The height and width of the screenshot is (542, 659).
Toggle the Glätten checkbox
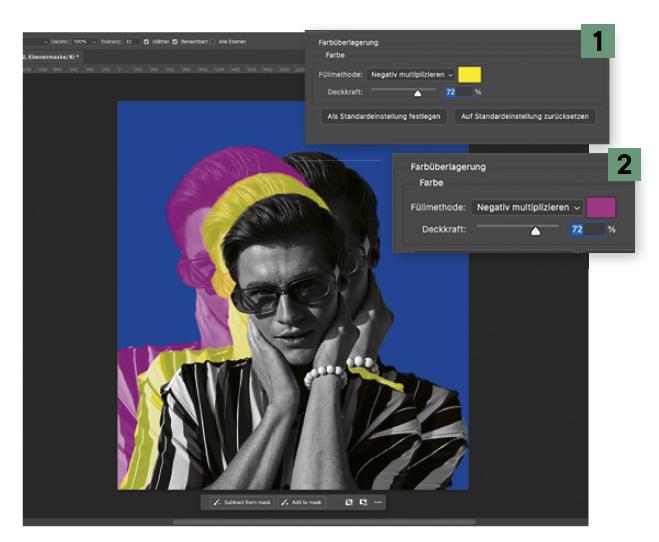[146, 42]
